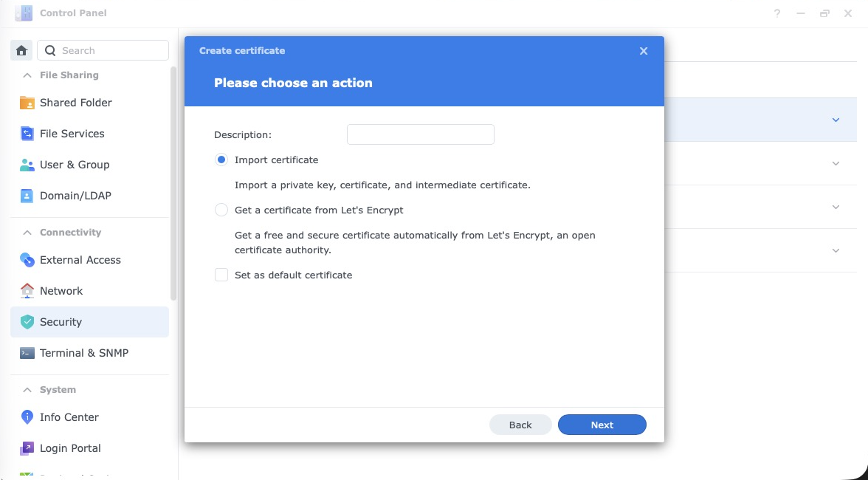Open Login Portal in sidebar

coord(70,448)
